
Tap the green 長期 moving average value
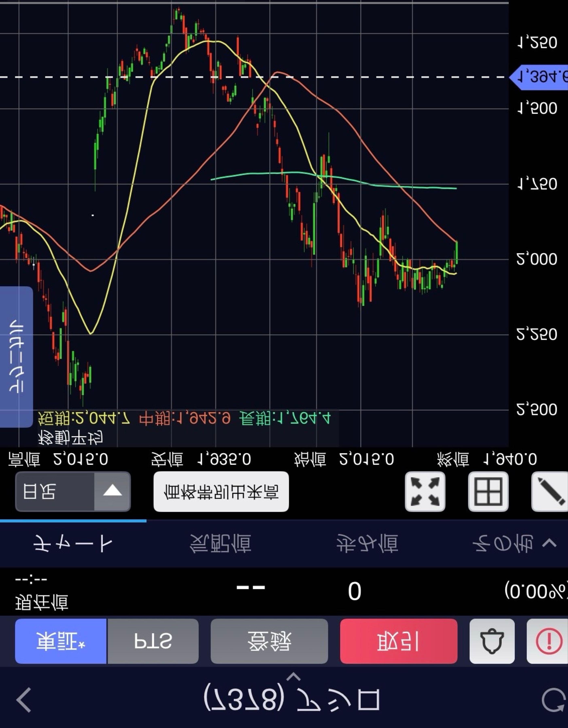pyautogui.click(x=285, y=418)
